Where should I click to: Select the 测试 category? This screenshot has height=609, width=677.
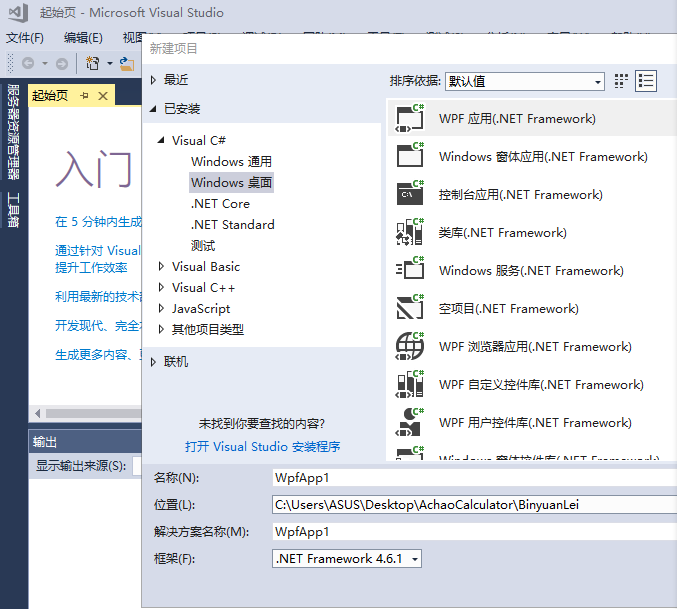[x=203, y=246]
